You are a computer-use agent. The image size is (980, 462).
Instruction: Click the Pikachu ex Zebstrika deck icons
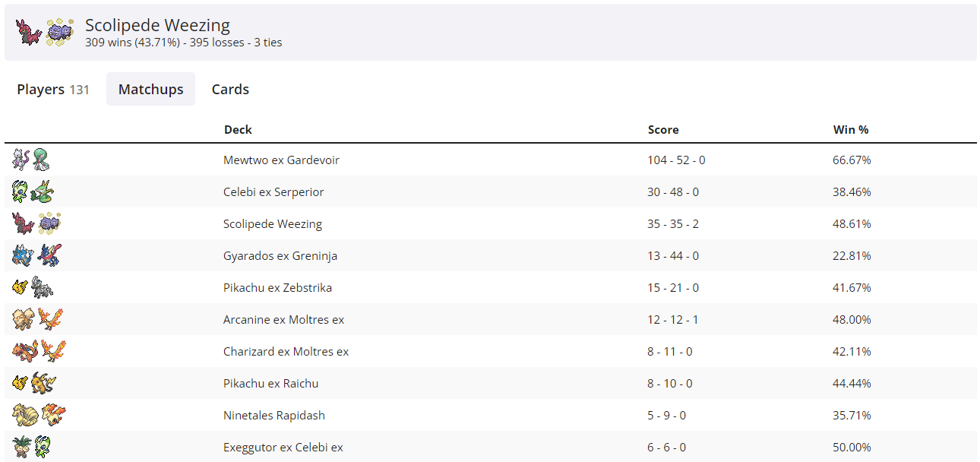[33, 288]
